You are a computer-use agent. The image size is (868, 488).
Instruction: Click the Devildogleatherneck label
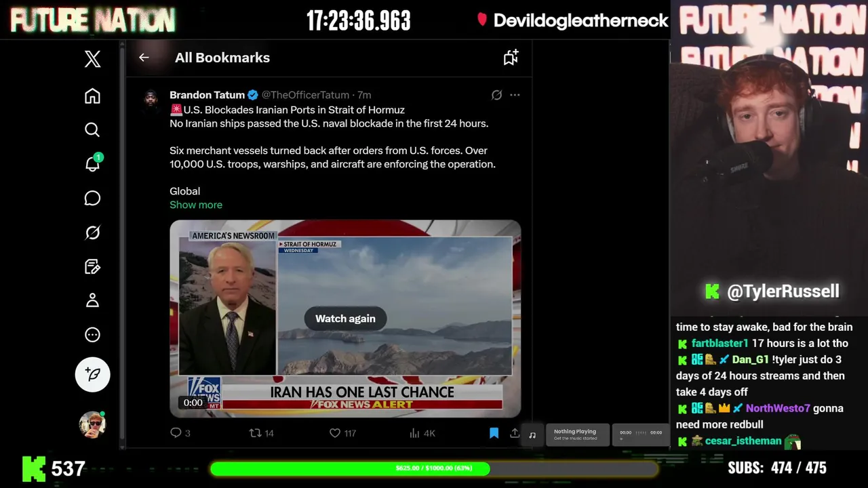coord(580,20)
